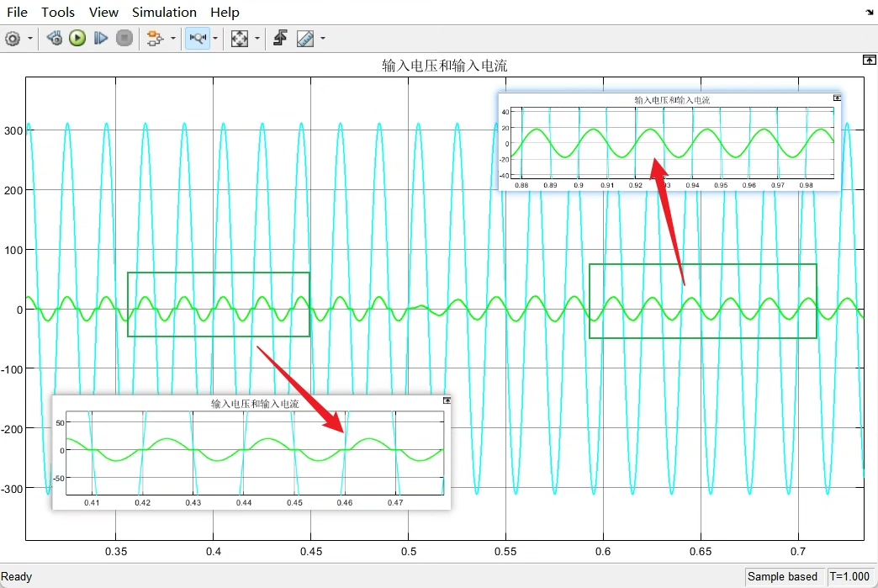Click the 0.9 tick in upper inset

[579, 185]
